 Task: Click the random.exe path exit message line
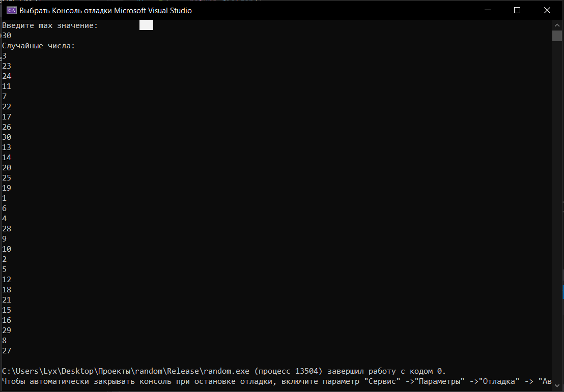(x=224, y=371)
